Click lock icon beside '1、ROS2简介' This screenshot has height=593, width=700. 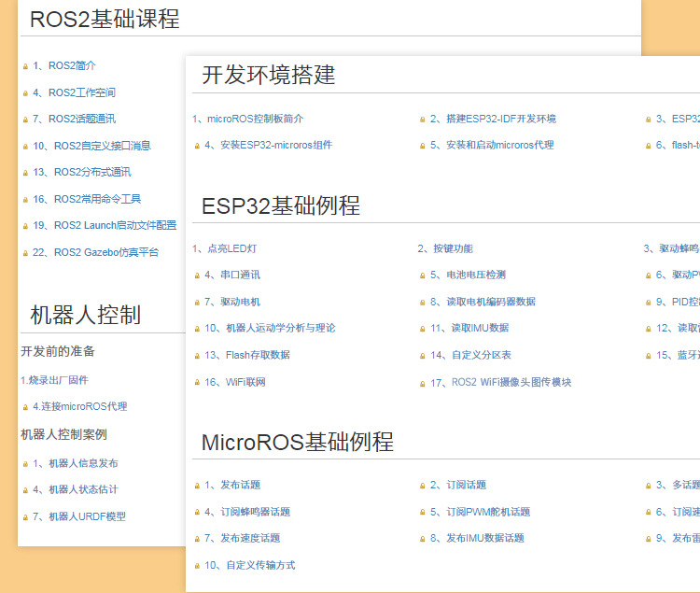tap(25, 66)
